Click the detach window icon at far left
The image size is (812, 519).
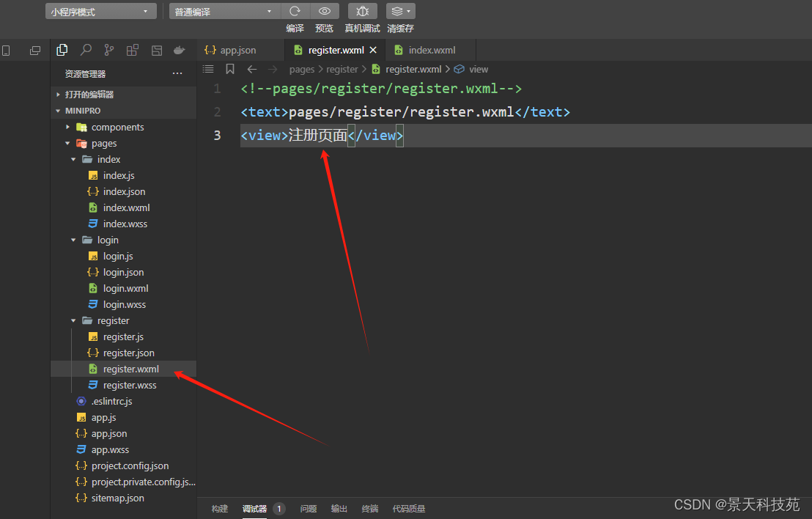point(34,51)
